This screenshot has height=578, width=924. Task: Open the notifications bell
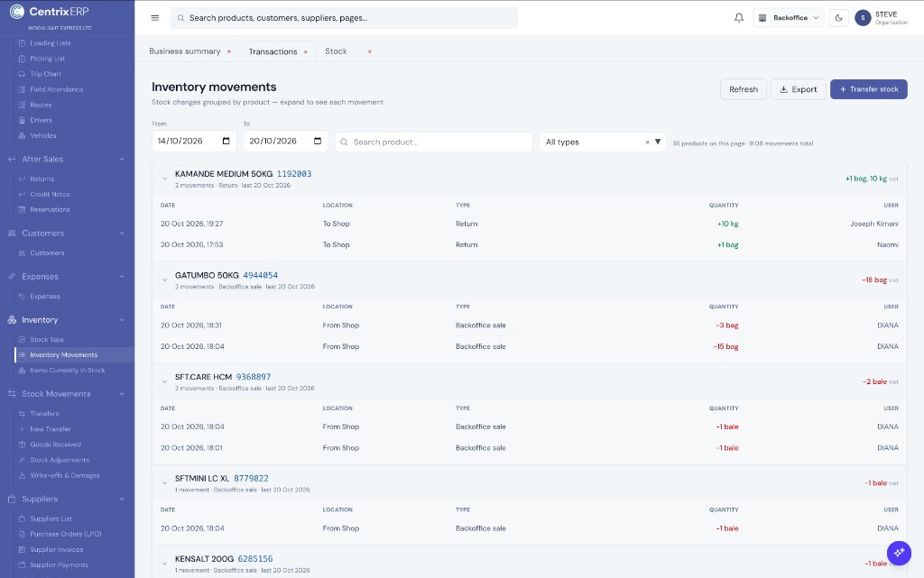click(x=738, y=18)
